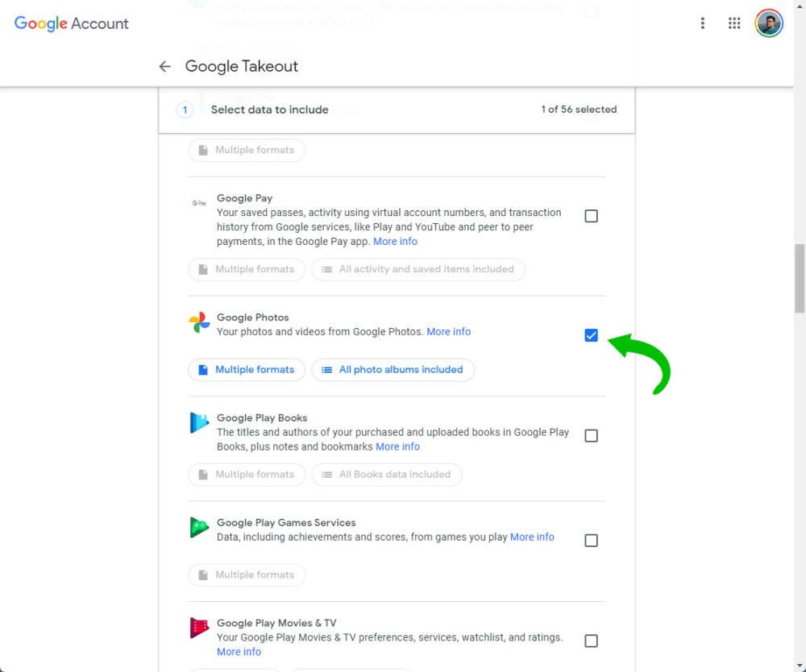806x672 pixels.
Task: Select the Google Play Movies & TV checkbox
Action: click(591, 641)
